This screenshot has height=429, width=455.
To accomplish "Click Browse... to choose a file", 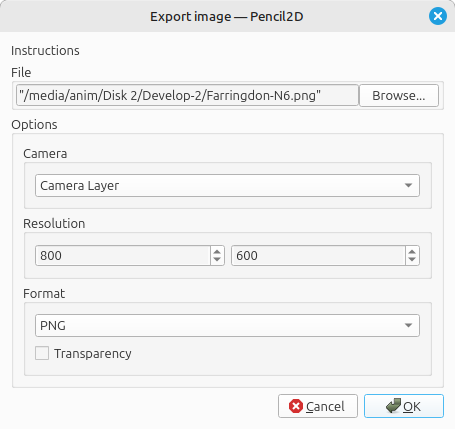I will click(x=399, y=95).
